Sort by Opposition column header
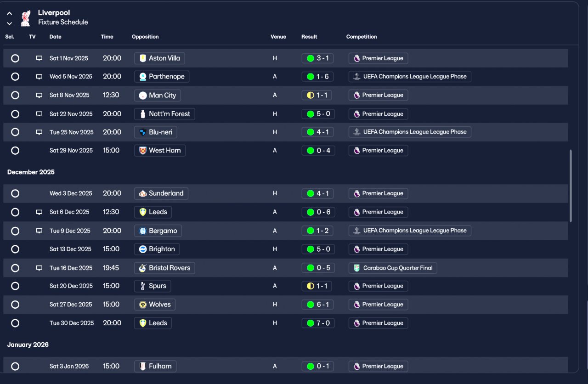Image resolution: width=588 pixels, height=384 pixels. [x=145, y=37]
